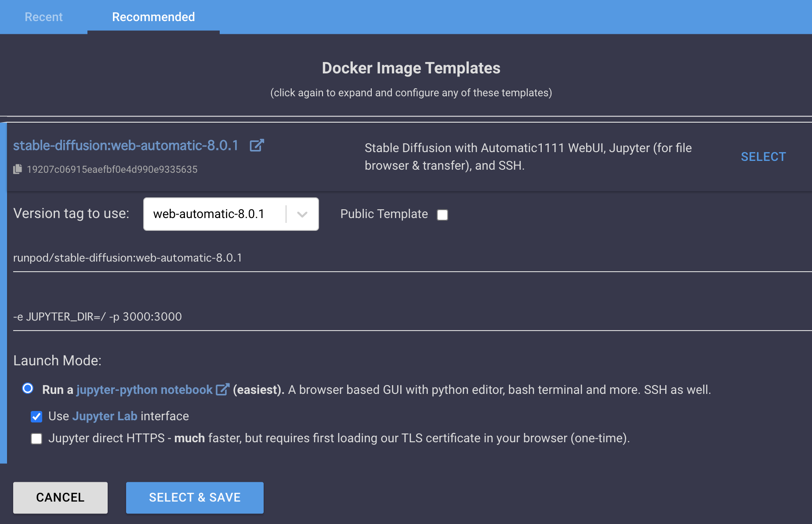
Task: Open the jupyter-python notebook link
Action: pyautogui.click(x=144, y=390)
